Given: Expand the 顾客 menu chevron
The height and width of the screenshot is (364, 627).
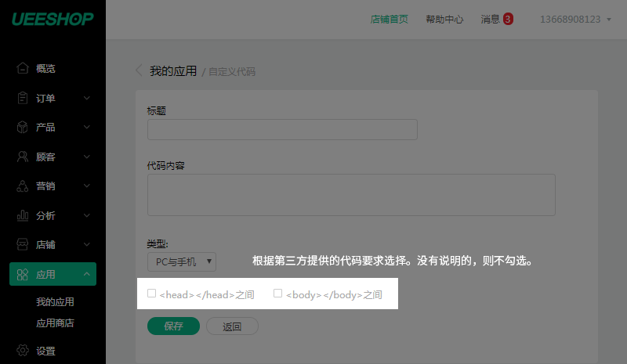Looking at the screenshot, I should (87, 157).
